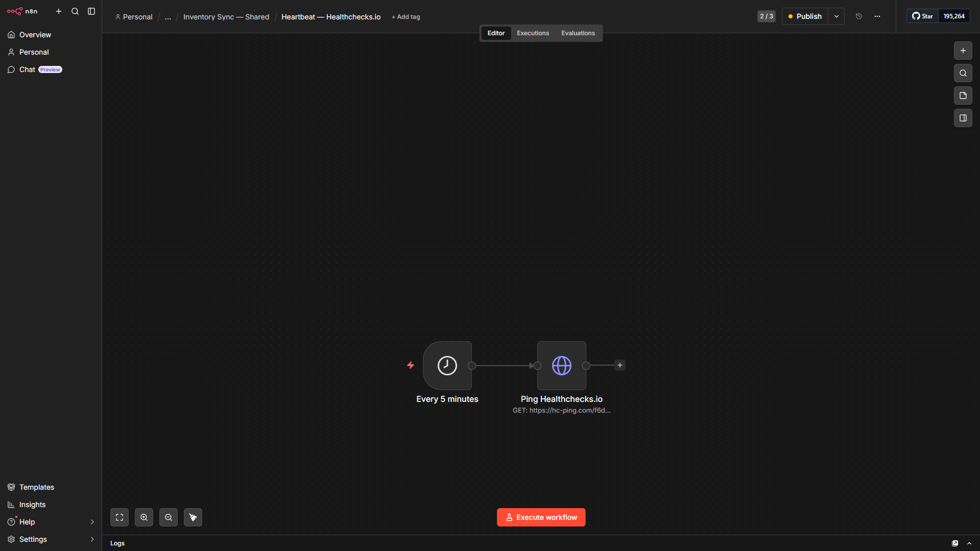Click the schedule node output connector
The height and width of the screenshot is (551, 980).
pos(472,366)
